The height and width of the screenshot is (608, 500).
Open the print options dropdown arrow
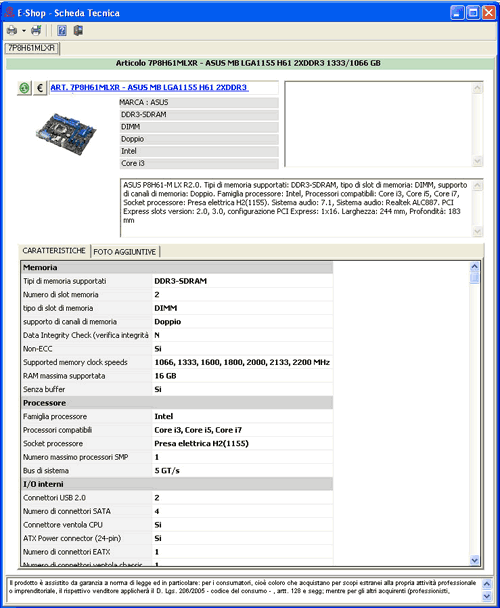24,31
